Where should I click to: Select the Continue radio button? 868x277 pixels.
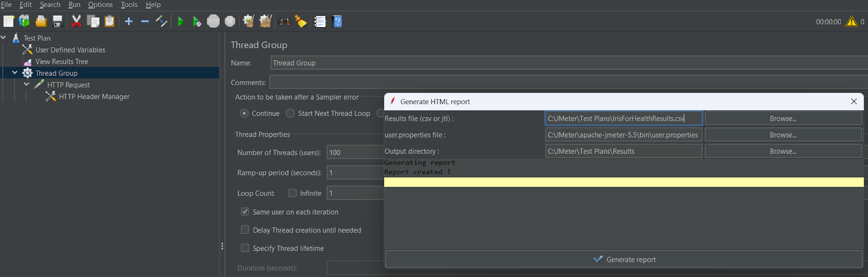pos(245,113)
